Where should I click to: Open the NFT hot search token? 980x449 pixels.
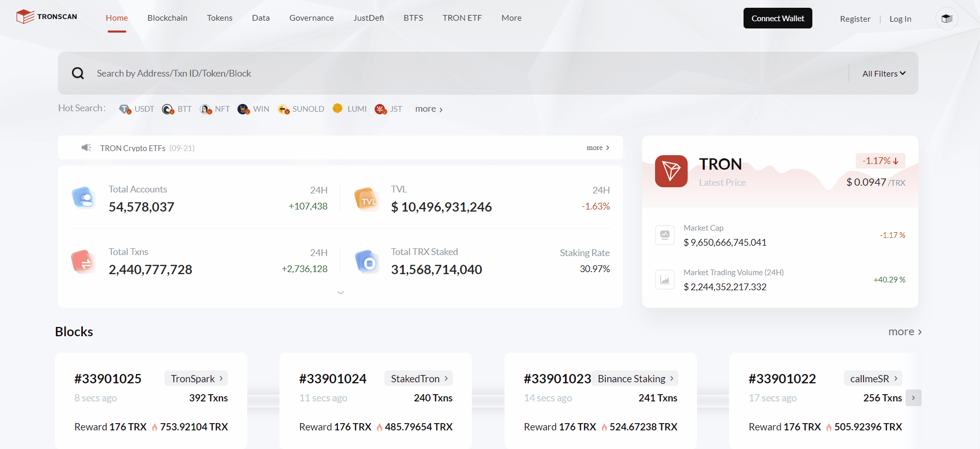coord(215,109)
